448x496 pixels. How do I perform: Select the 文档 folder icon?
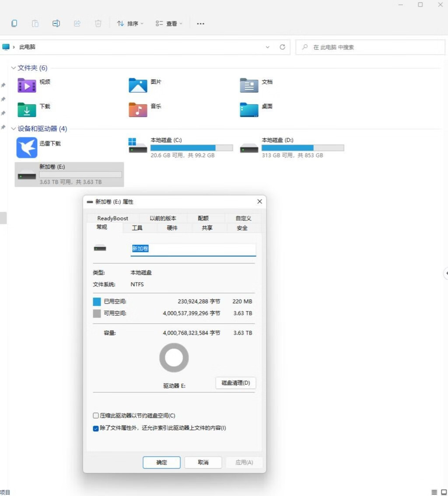tap(249, 85)
